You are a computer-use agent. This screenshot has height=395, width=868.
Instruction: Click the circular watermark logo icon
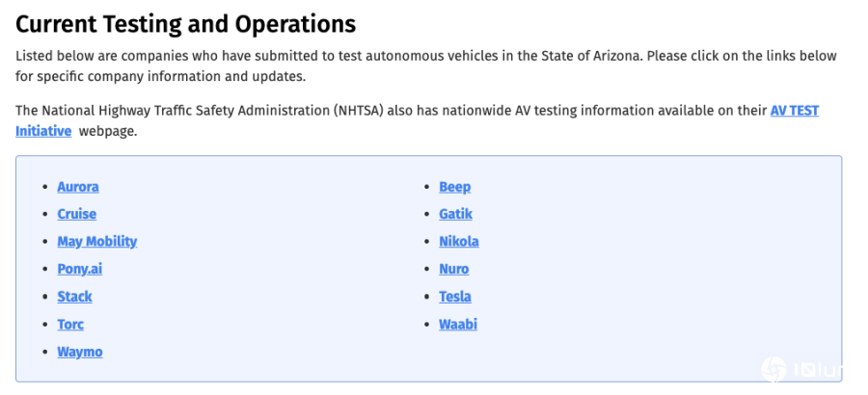tap(773, 369)
